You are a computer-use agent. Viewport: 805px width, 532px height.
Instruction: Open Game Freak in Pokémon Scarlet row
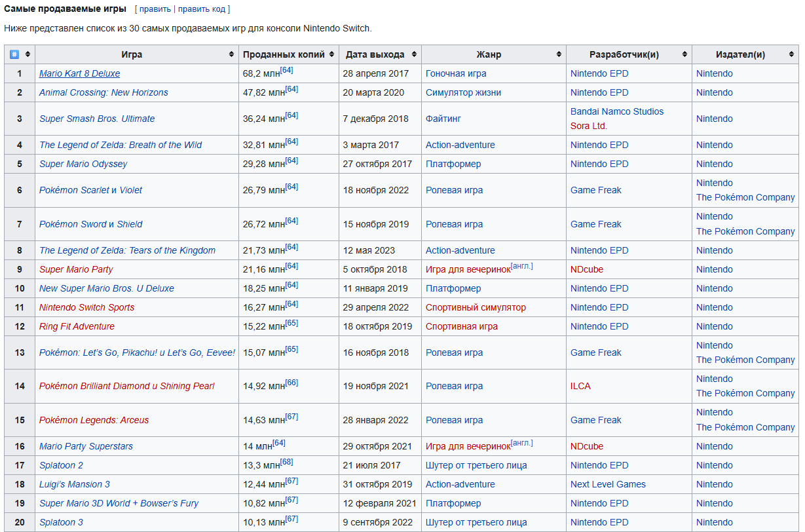pyautogui.click(x=596, y=190)
